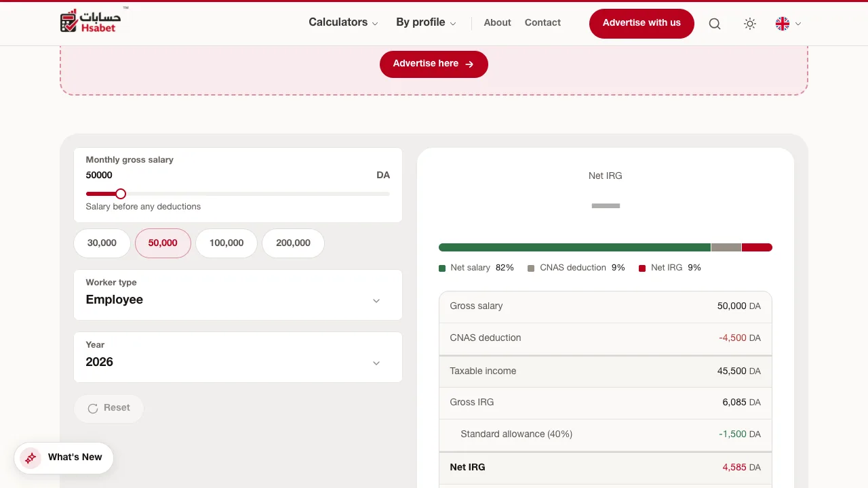The height and width of the screenshot is (488, 868).
Task: Click the Net IRG 4,585 DA value
Action: (x=742, y=468)
